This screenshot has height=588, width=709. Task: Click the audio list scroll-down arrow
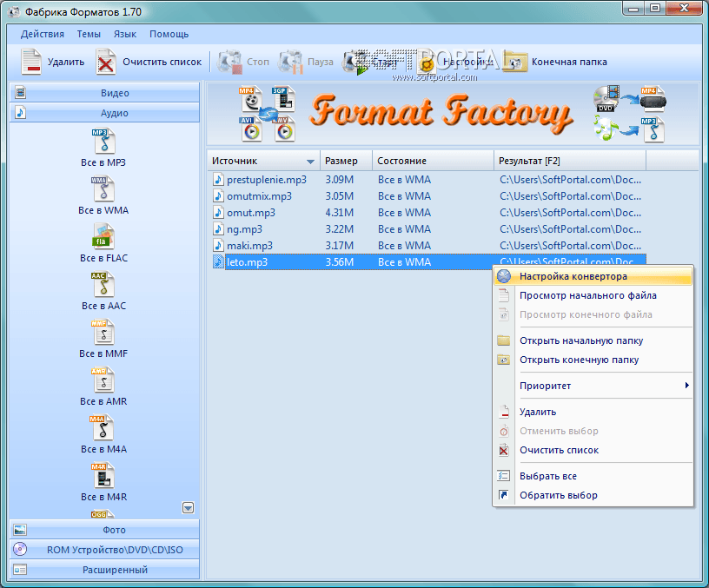pos(188,508)
